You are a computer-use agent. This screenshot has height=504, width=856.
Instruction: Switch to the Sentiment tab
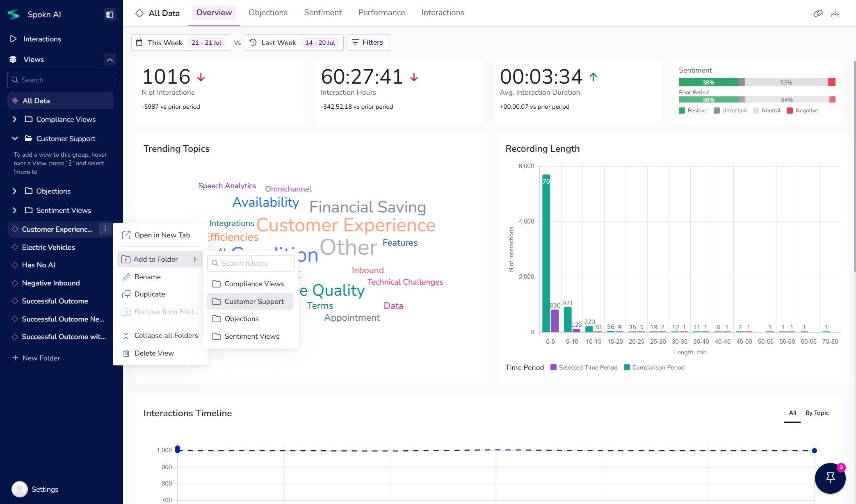click(x=322, y=13)
